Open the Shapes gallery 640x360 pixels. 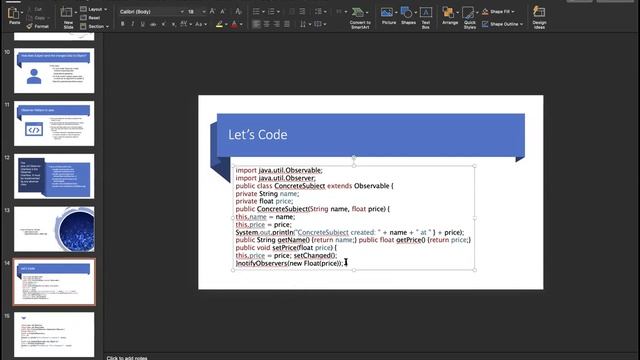click(408, 16)
